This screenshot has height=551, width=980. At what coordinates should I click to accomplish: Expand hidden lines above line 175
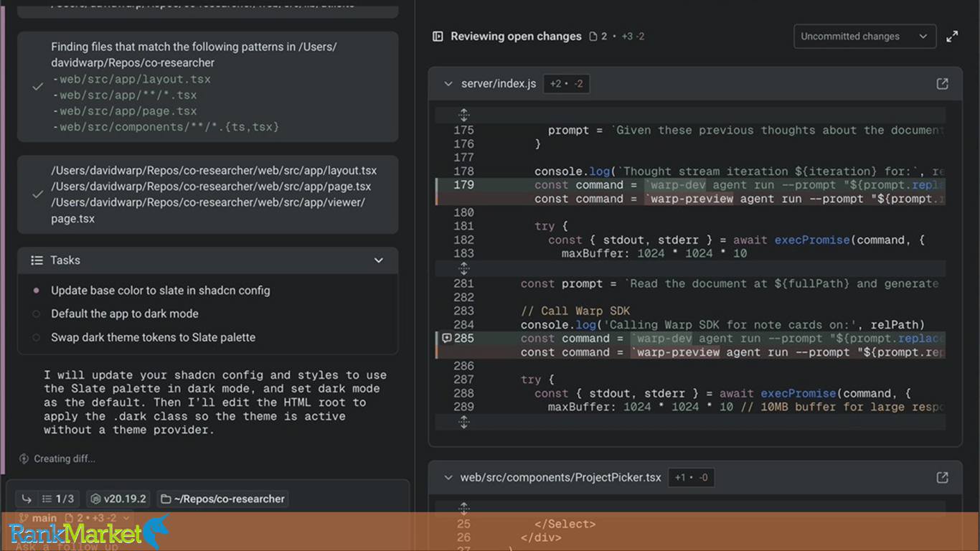[464, 115]
